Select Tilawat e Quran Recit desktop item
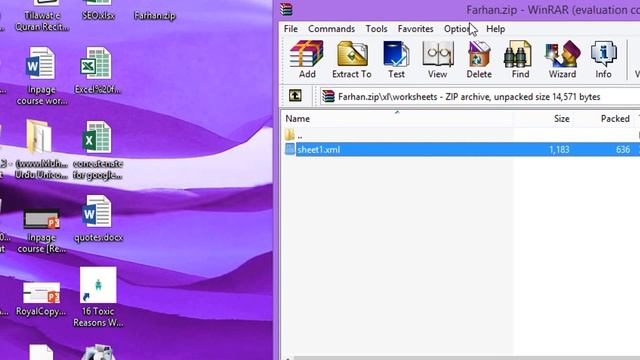The height and width of the screenshot is (360, 640). 42,16
